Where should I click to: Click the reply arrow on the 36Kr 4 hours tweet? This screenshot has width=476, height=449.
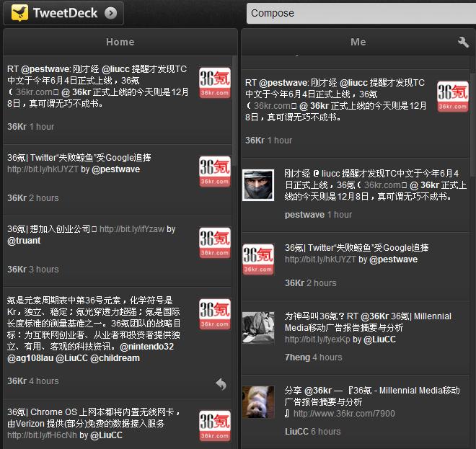pyautogui.click(x=221, y=383)
